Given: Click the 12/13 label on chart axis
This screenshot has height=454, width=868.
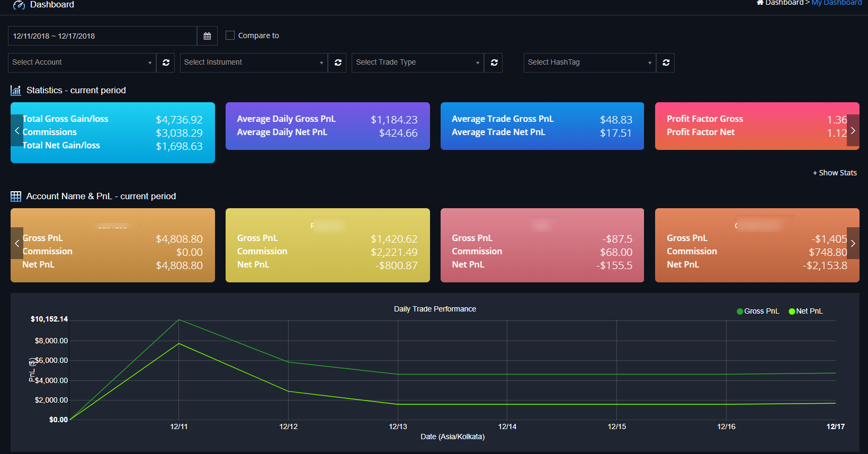Looking at the screenshot, I should [398, 426].
